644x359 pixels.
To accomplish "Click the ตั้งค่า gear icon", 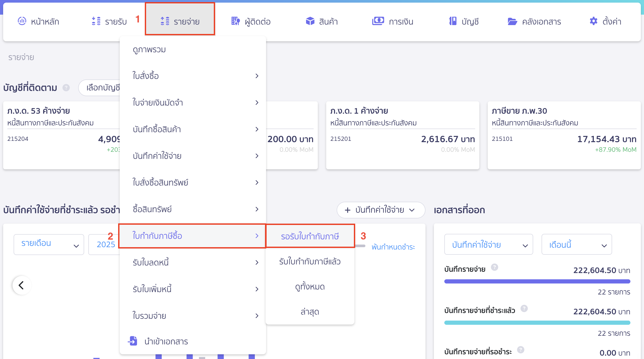I will click(594, 21).
